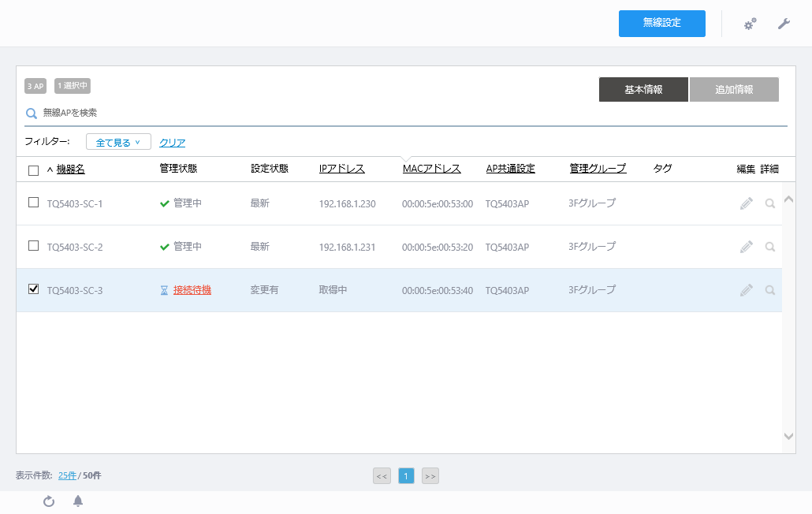The width and height of the screenshot is (812, 514).
Task: Edit TQ5403-SC-3 with pencil icon
Action: pyautogui.click(x=747, y=290)
